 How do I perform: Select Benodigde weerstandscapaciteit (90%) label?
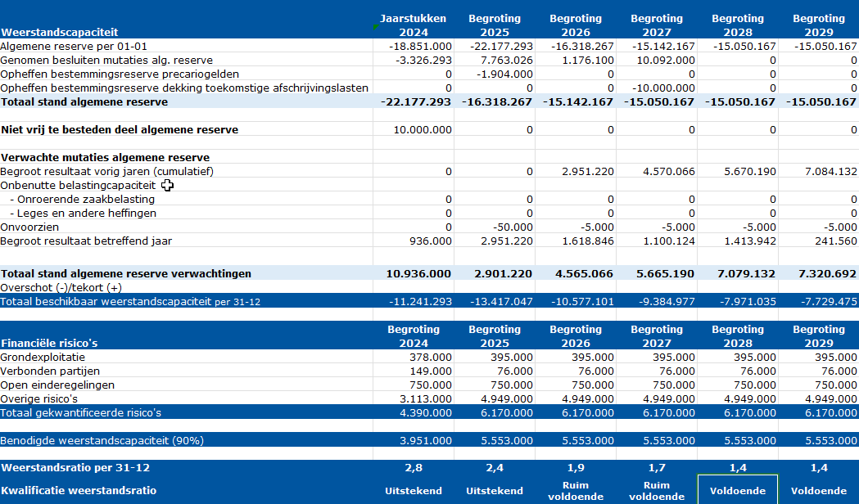pyautogui.click(x=102, y=440)
